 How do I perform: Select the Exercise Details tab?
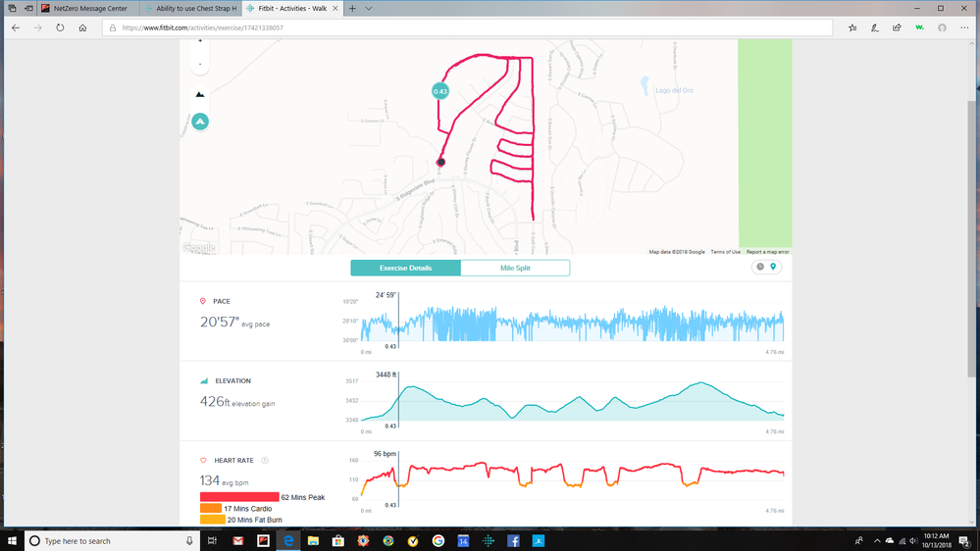(x=405, y=268)
